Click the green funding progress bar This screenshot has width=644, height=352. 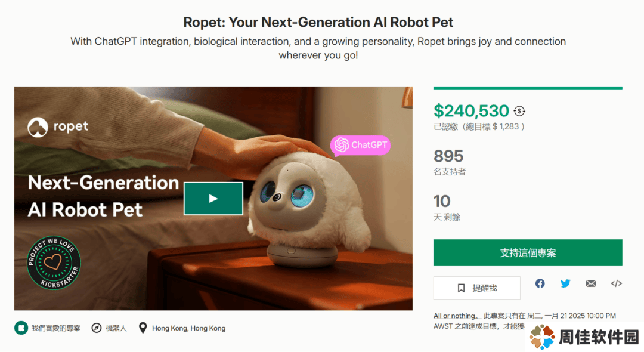tap(528, 88)
